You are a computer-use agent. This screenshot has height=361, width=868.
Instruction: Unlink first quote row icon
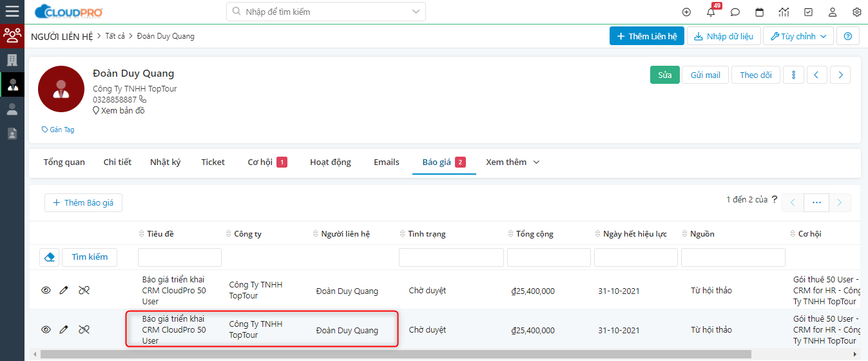(84, 291)
